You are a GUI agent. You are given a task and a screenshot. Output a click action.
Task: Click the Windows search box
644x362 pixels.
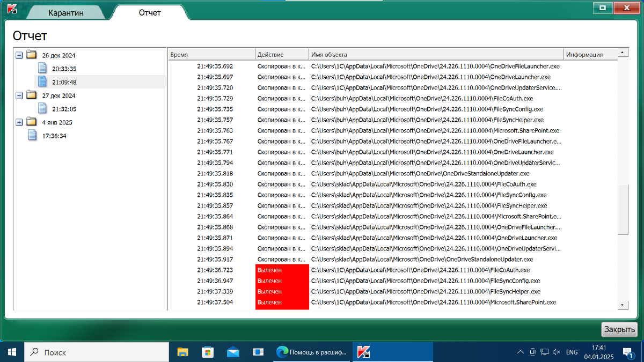97,352
